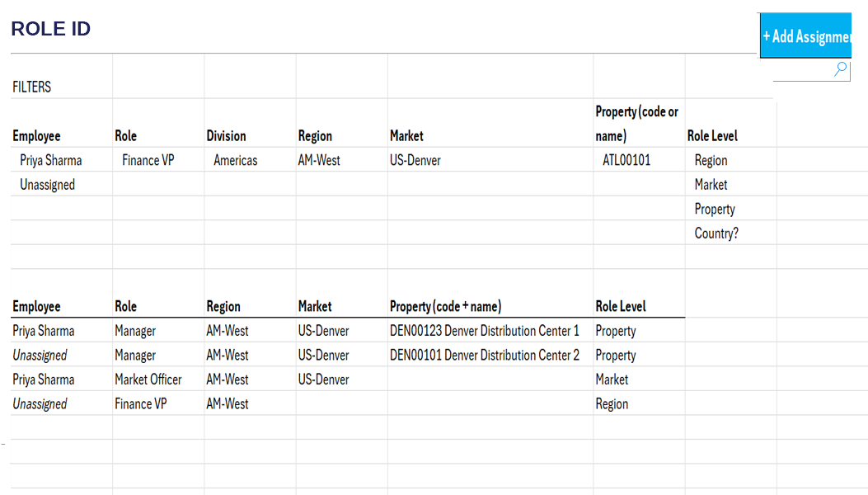The width and height of the screenshot is (868, 495).
Task: Click the DEN00123 Denver Distribution Center 1 cell
Action: click(x=485, y=331)
